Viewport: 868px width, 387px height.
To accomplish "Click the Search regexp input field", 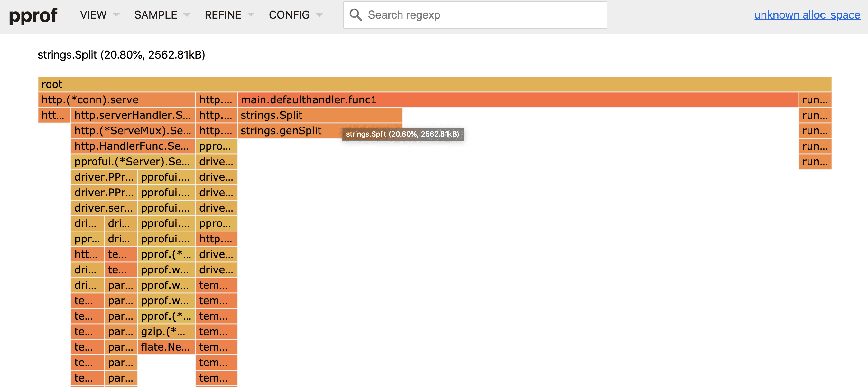I will point(482,15).
